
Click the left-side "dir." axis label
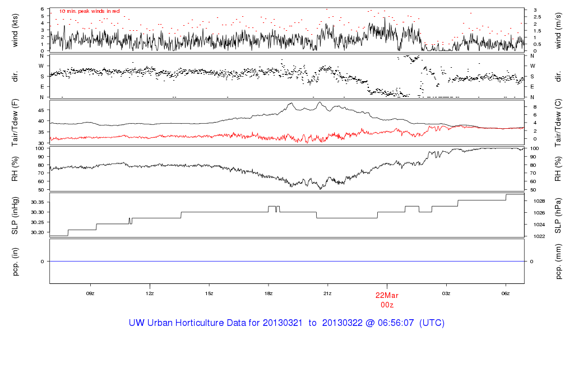pyautogui.click(x=15, y=76)
